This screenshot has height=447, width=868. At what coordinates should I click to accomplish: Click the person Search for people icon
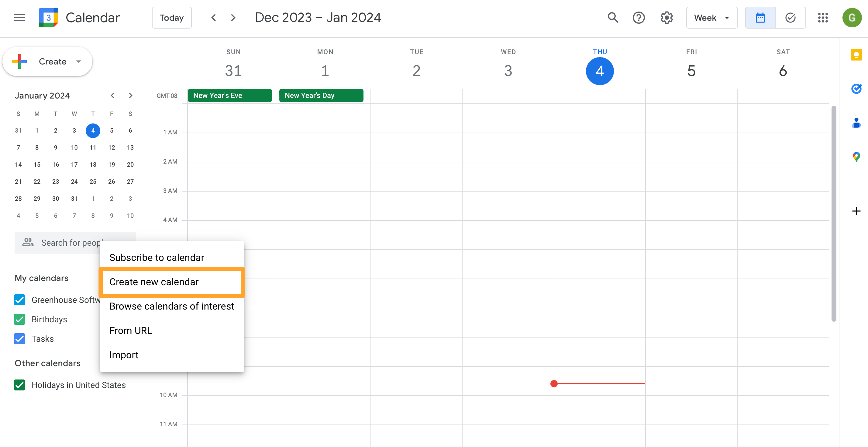click(x=27, y=242)
